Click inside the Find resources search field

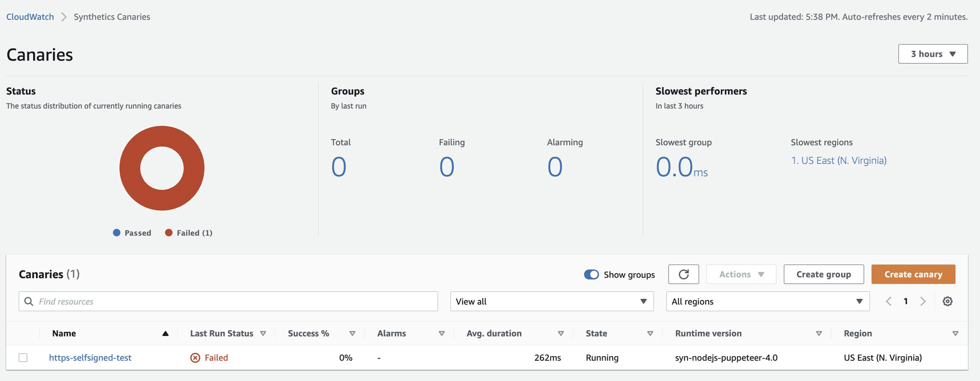tap(164, 301)
